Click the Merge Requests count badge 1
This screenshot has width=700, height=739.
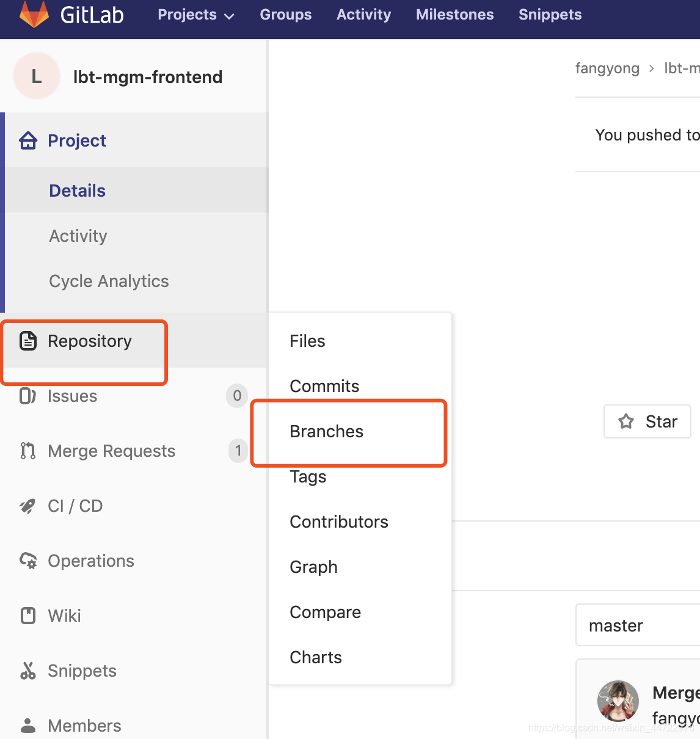(238, 451)
